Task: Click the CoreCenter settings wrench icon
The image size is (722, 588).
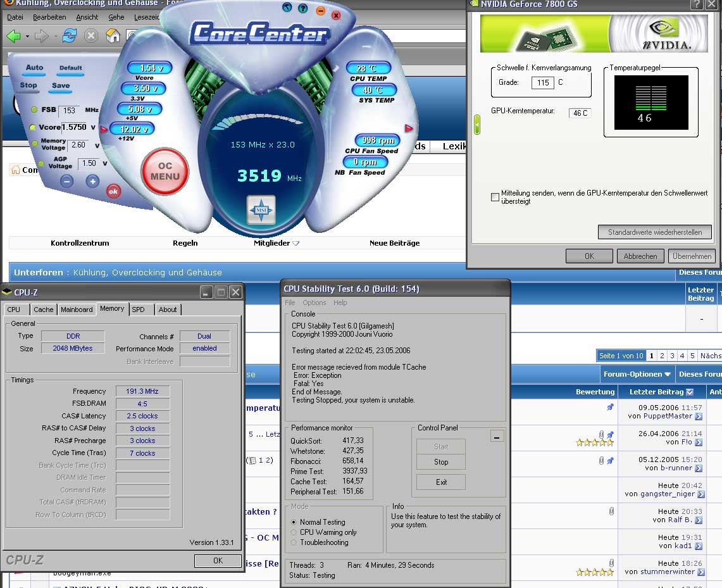Action: (x=287, y=7)
